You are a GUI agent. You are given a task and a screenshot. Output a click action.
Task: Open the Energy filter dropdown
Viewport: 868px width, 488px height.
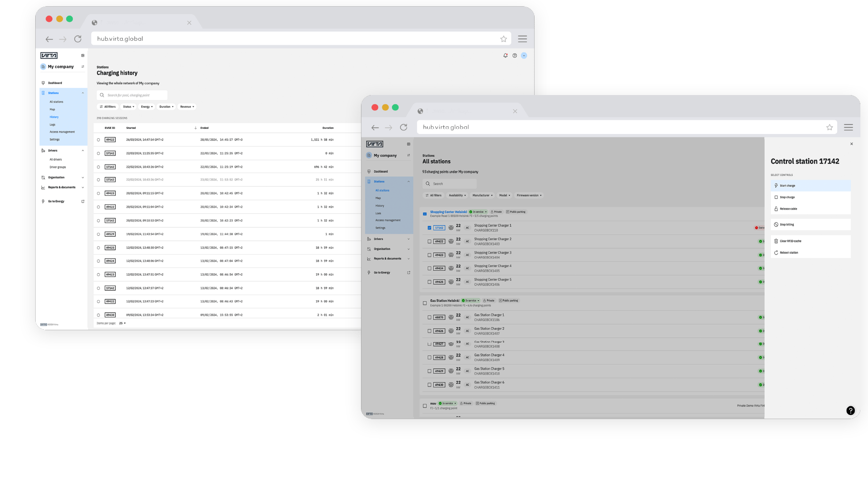tap(146, 107)
